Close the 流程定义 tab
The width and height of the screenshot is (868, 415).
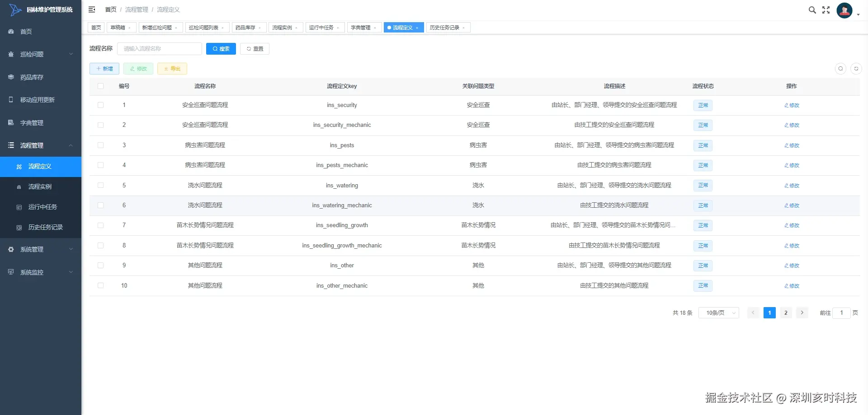[417, 28]
